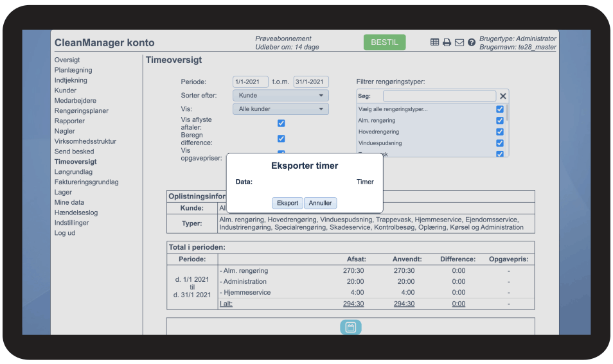Select Kunder in the sidebar

(x=66, y=91)
